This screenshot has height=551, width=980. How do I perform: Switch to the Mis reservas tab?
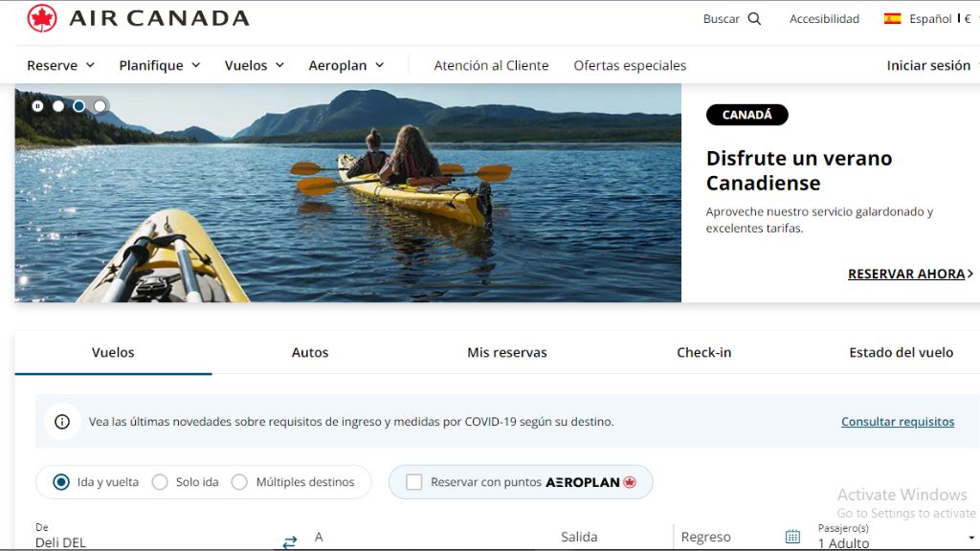(x=507, y=352)
